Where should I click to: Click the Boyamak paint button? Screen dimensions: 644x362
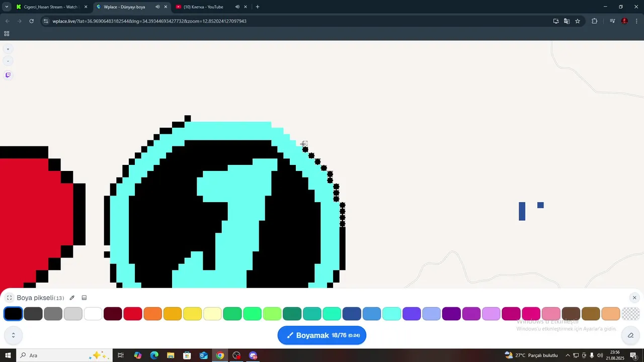click(322, 335)
